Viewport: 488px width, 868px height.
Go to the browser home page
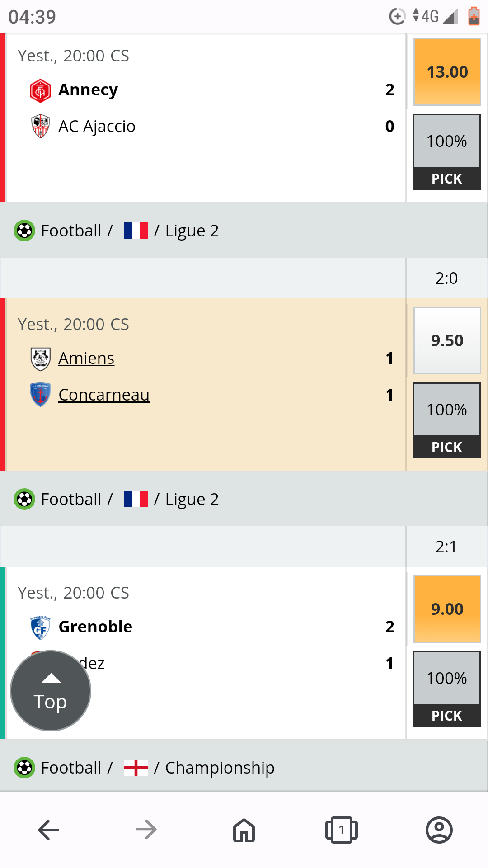point(244,830)
